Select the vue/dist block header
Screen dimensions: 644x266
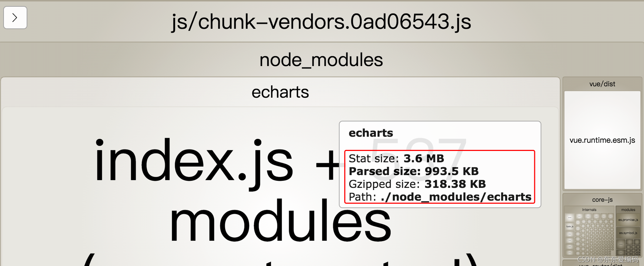[x=602, y=84]
